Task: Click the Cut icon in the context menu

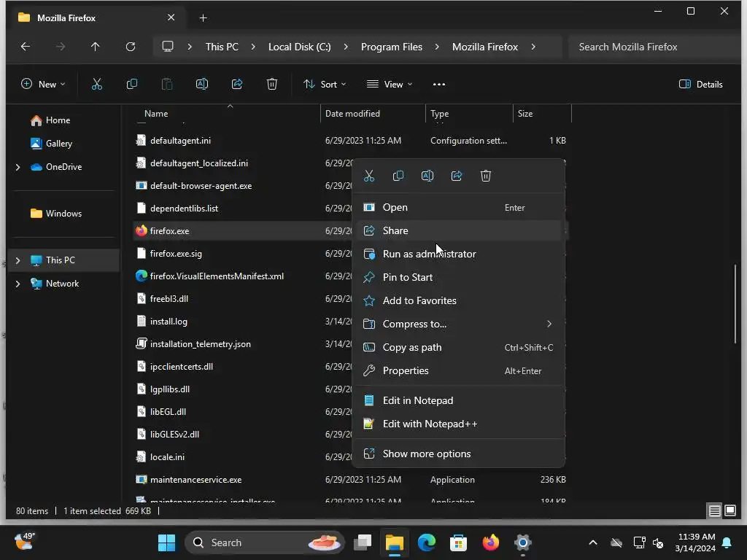Action: [369, 176]
